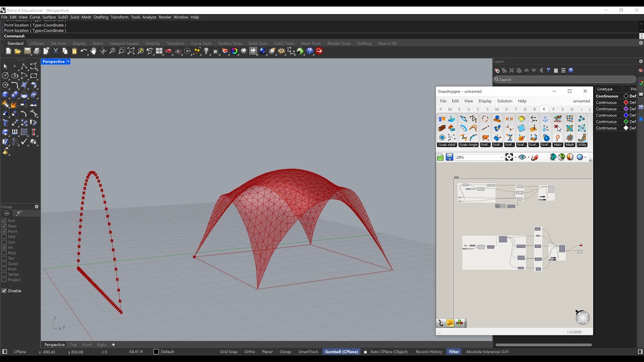Switch to the Top viewport tab

pyautogui.click(x=73, y=344)
